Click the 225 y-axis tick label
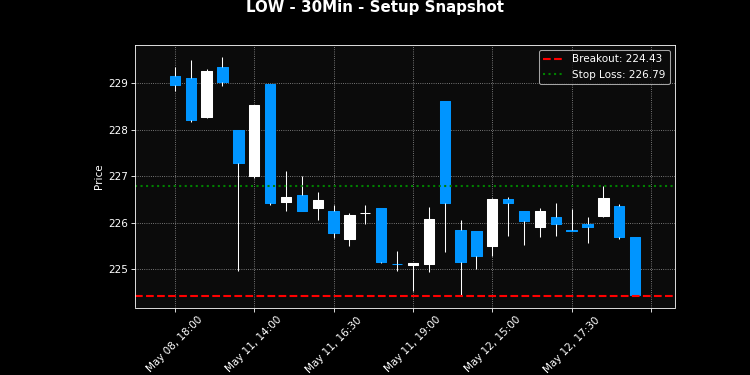Screen dimensions: 750x375 119,270
